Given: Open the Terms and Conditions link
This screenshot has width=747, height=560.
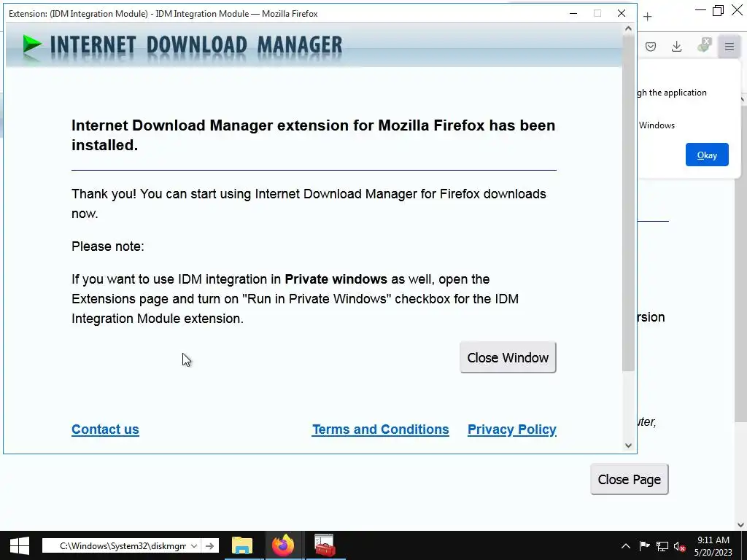Looking at the screenshot, I should coord(380,429).
